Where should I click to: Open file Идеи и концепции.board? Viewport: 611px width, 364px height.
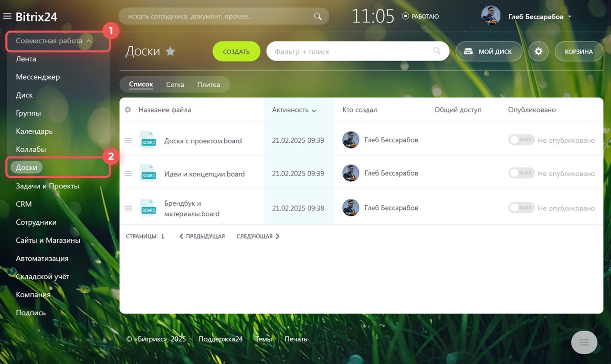tap(204, 174)
